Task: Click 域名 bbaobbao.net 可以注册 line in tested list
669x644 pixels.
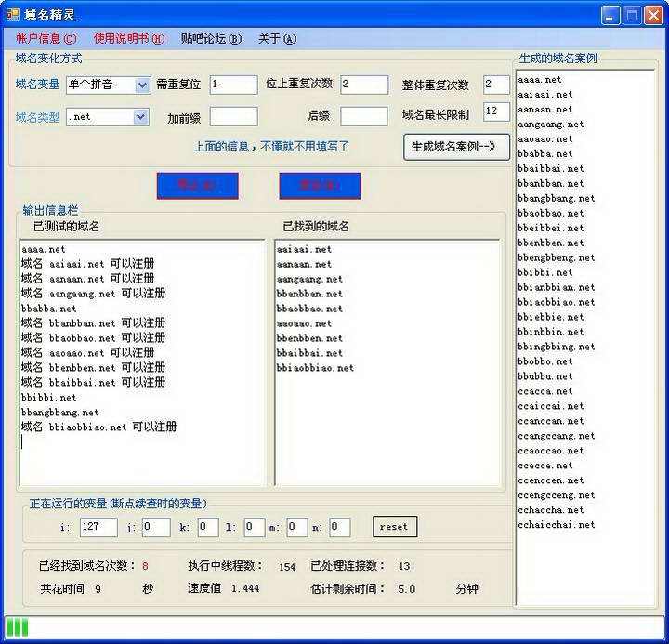Action: click(94, 338)
